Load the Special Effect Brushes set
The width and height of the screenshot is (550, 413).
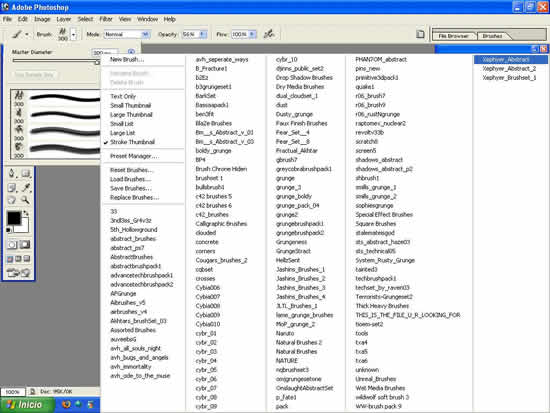pyautogui.click(x=384, y=214)
